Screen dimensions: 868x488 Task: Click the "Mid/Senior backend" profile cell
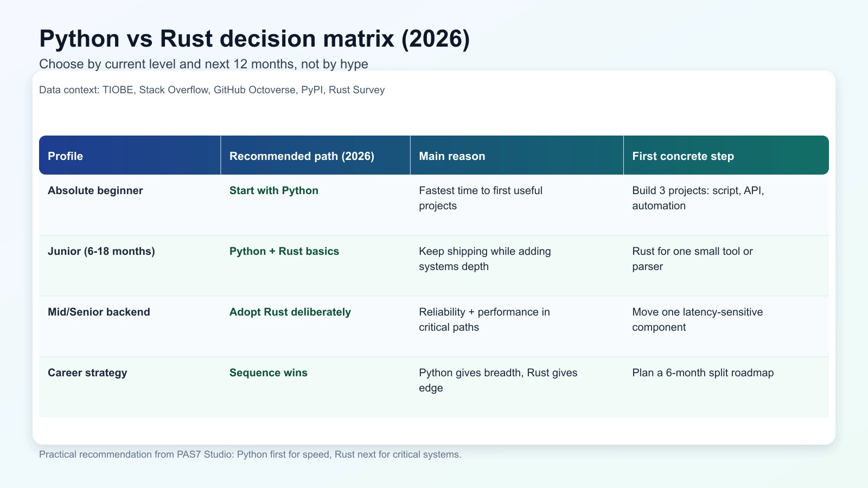[99, 312]
